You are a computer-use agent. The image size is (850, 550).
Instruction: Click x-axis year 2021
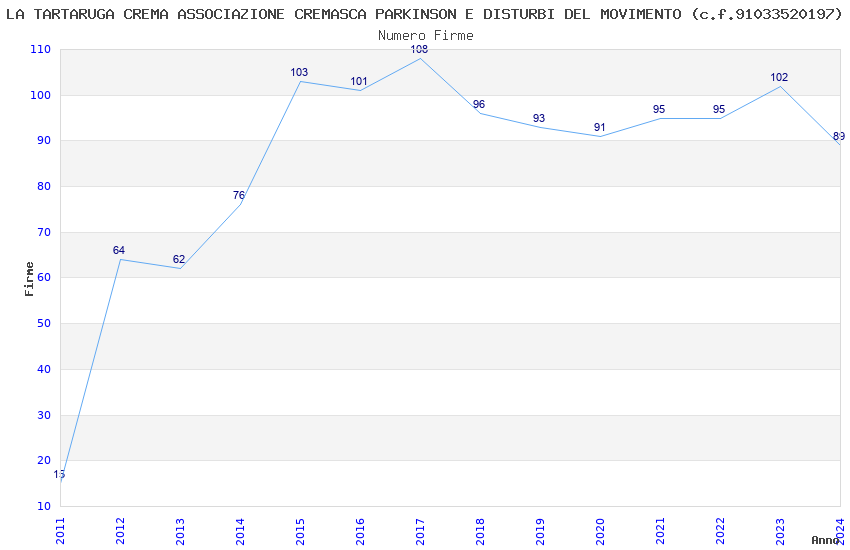pyautogui.click(x=660, y=532)
